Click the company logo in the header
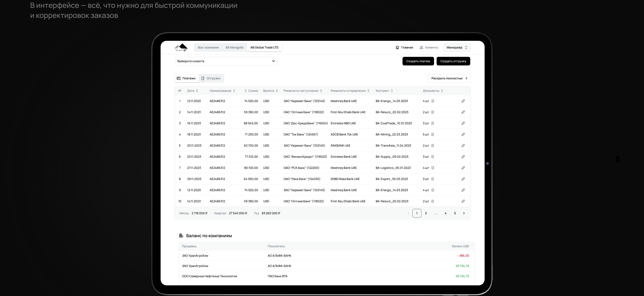Viewport: 644px width, 296px height. pyautogui.click(x=181, y=47)
